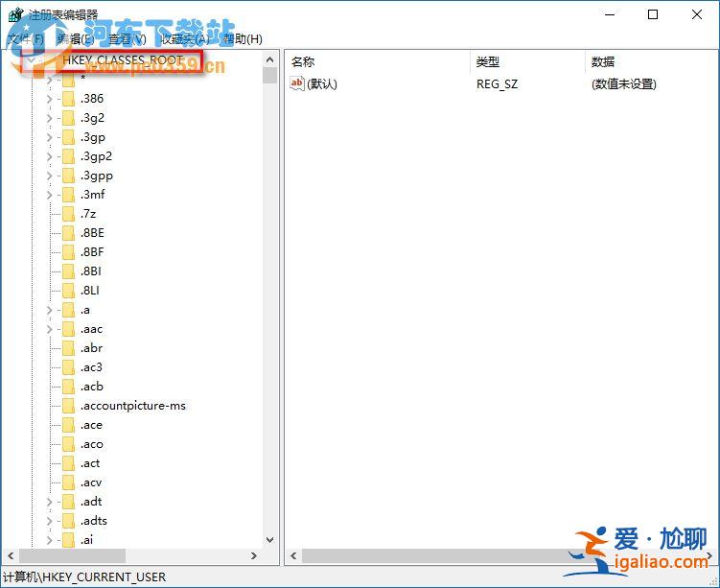This screenshot has width=720, height=588.
Task: Expand the .3g2 key
Action: point(50,118)
